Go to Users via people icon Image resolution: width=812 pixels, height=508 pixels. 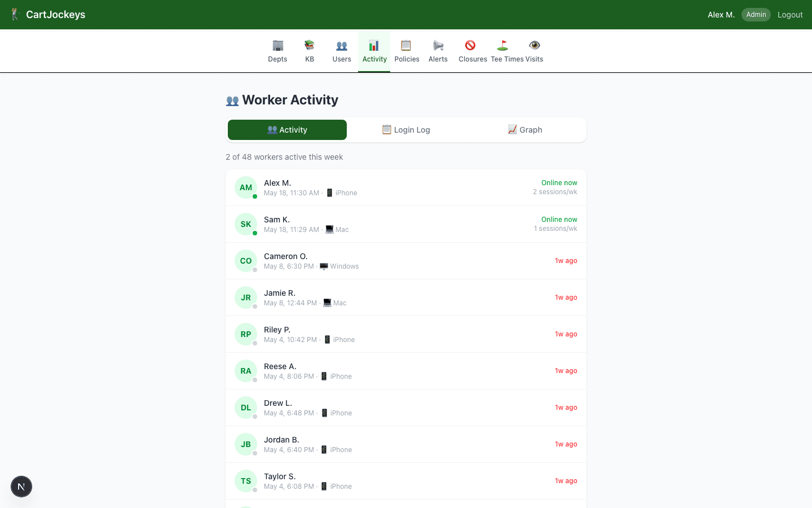coord(342,45)
